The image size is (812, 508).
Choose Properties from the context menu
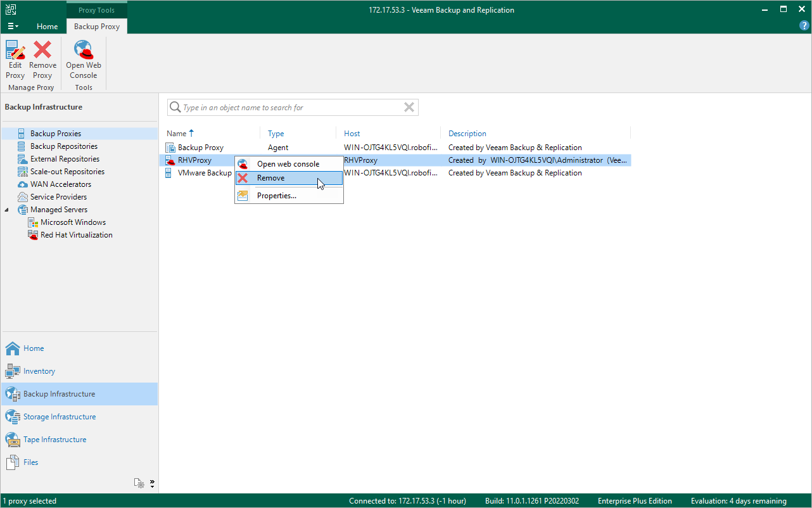289,196
